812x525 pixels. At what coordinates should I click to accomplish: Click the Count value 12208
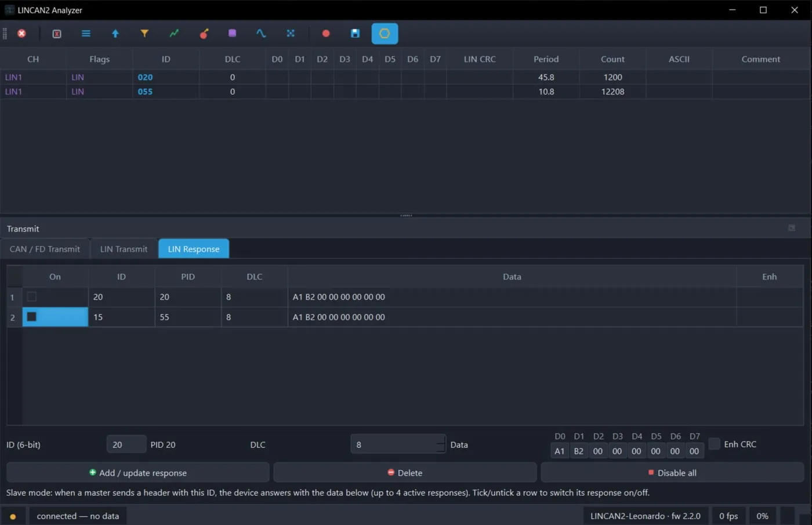pyautogui.click(x=612, y=92)
